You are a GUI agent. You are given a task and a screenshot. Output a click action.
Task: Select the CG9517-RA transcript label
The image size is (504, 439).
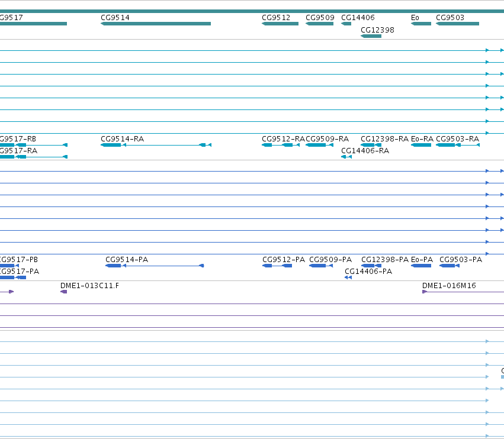18,151
